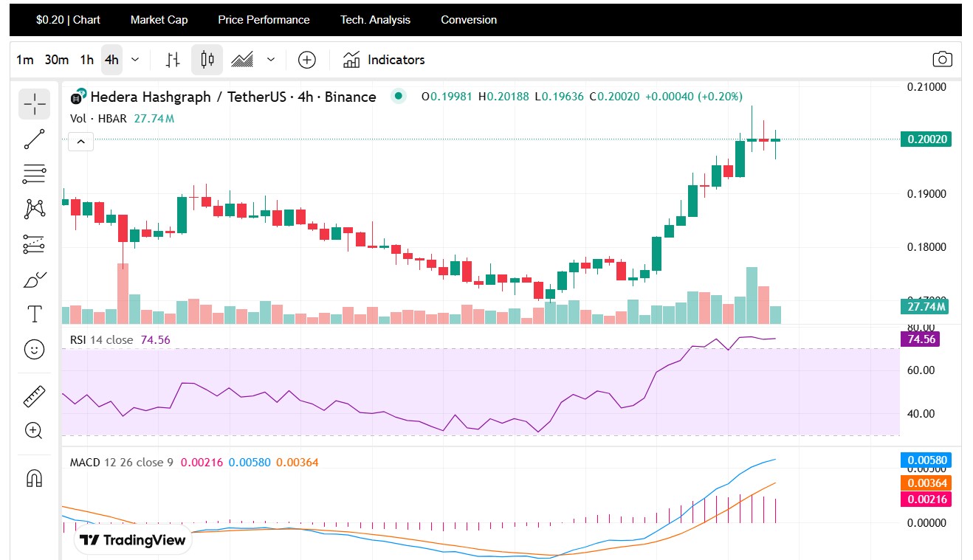The height and width of the screenshot is (560, 973).
Task: Click the Hedera Hashgraph / TetherUS symbol title
Action: click(233, 97)
